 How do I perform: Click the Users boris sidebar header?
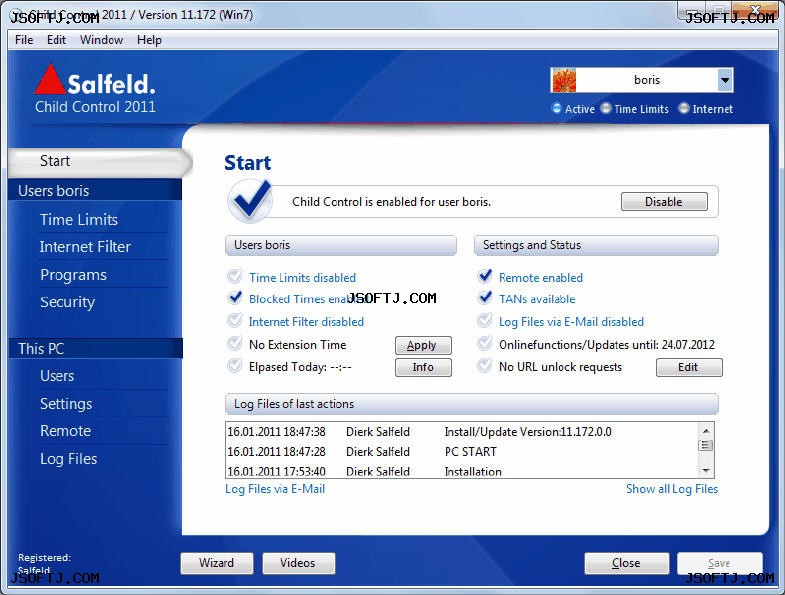(95, 190)
